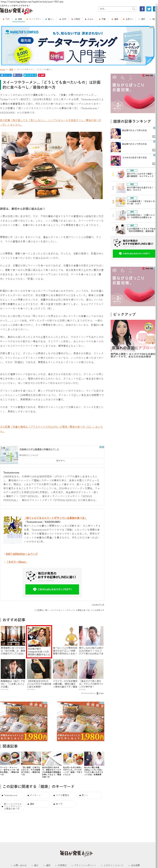Open ranking item 2 体の不調や老化を遠ざける
158x868 pixels.
coord(133,188)
